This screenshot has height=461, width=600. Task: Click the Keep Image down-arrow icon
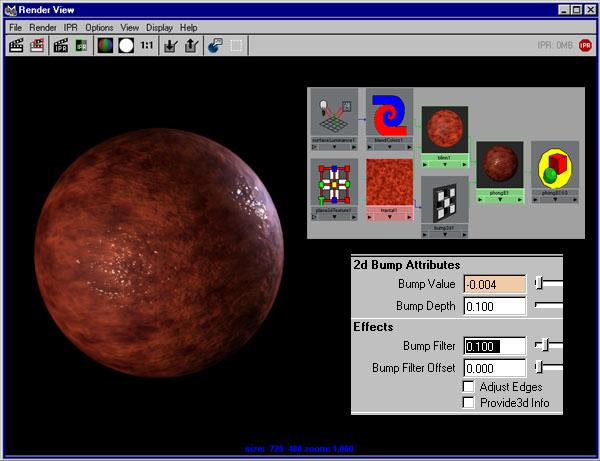pyautogui.click(x=170, y=46)
